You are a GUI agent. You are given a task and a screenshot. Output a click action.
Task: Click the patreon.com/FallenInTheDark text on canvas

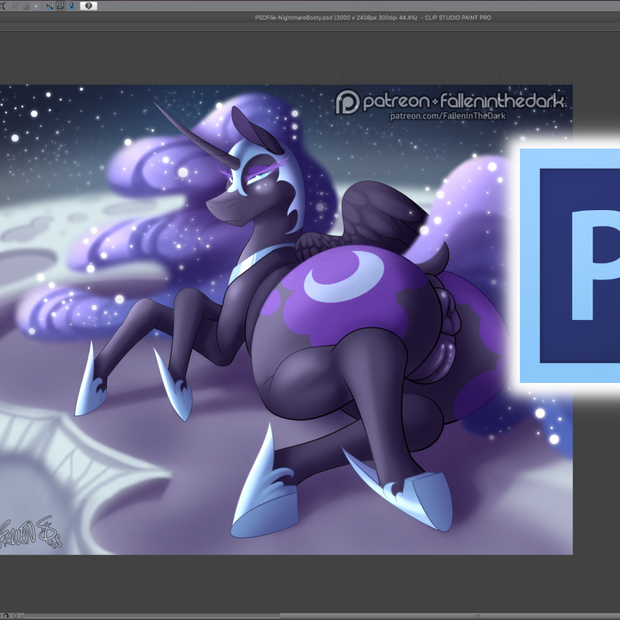pos(448,116)
